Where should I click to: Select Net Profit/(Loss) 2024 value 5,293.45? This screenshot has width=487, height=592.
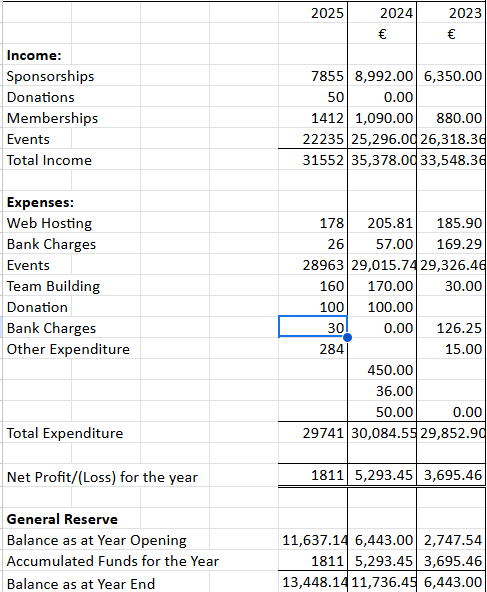point(382,475)
